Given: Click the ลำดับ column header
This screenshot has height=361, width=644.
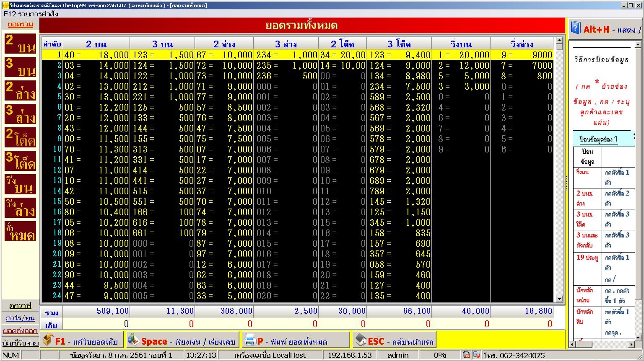Looking at the screenshot, I should (x=52, y=44).
